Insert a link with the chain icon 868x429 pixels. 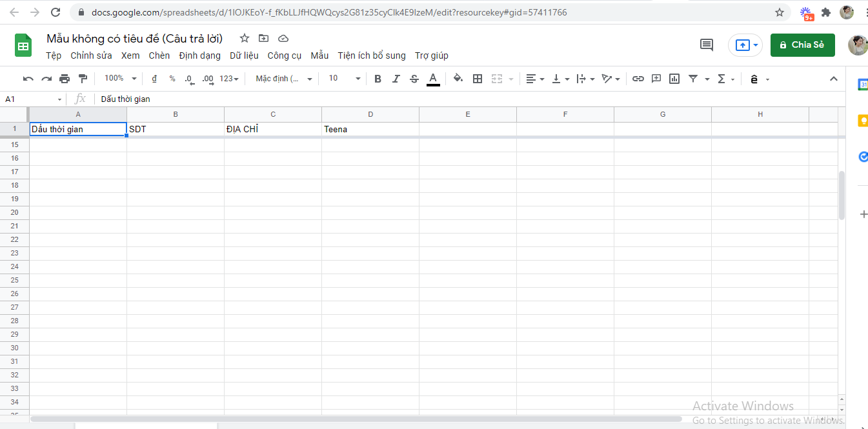[638, 79]
